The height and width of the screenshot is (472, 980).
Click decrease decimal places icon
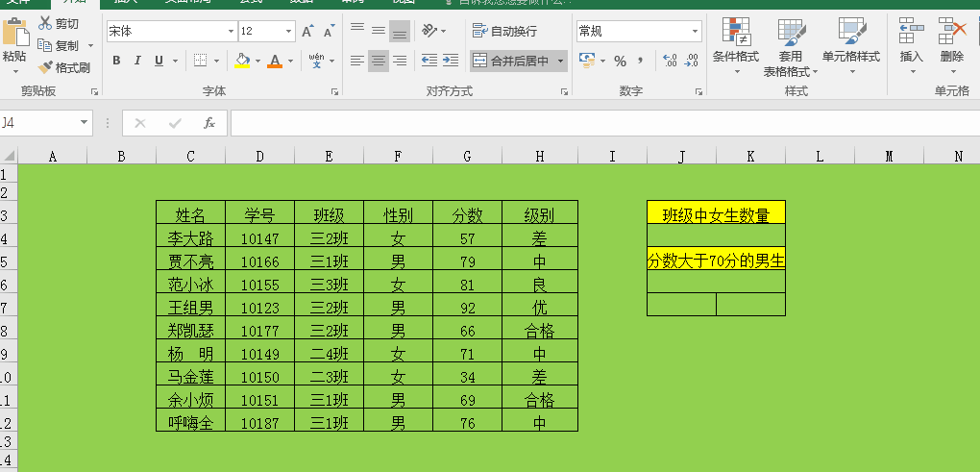click(x=691, y=61)
